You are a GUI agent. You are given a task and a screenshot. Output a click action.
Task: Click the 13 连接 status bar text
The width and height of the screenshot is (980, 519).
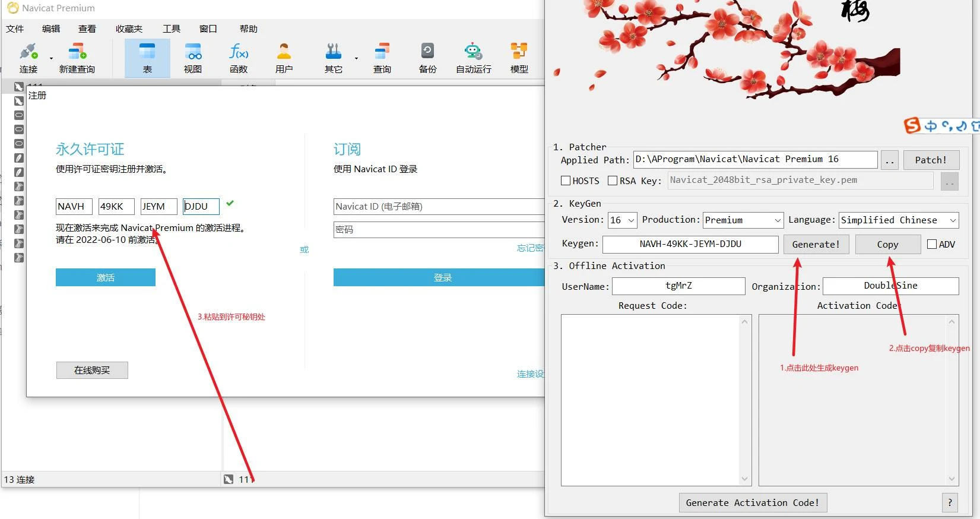pos(20,479)
